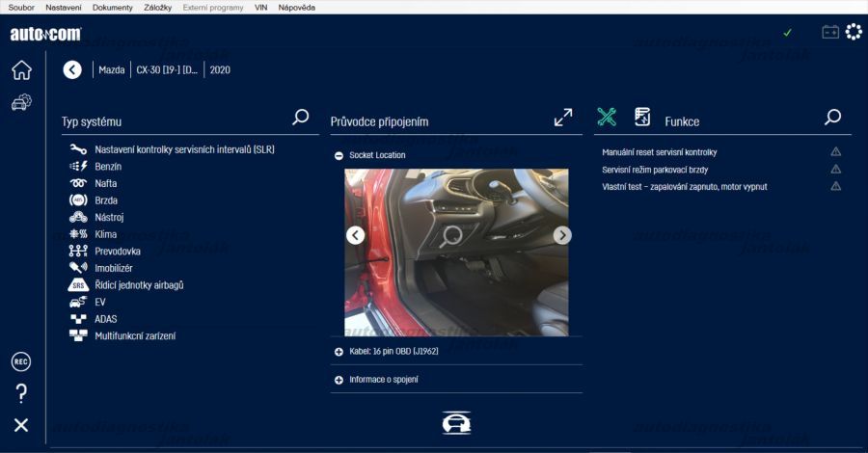Screen dimensions: 868x453
Task: Click the Benzín system icon
Action: [x=78, y=166]
